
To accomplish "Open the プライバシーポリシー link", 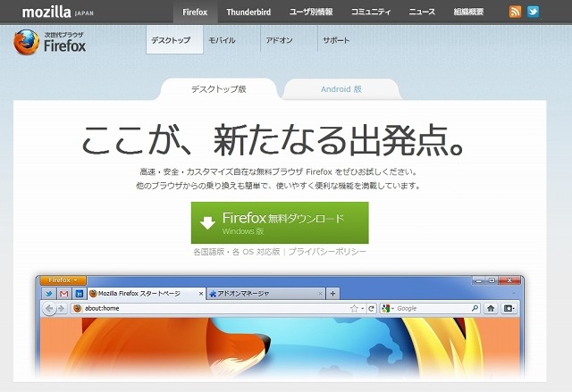I will pyautogui.click(x=328, y=253).
